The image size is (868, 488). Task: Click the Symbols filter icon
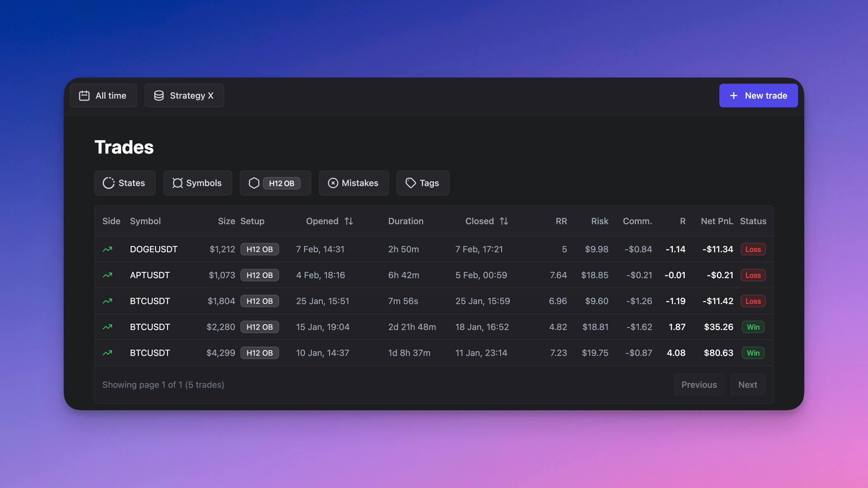[x=178, y=183]
